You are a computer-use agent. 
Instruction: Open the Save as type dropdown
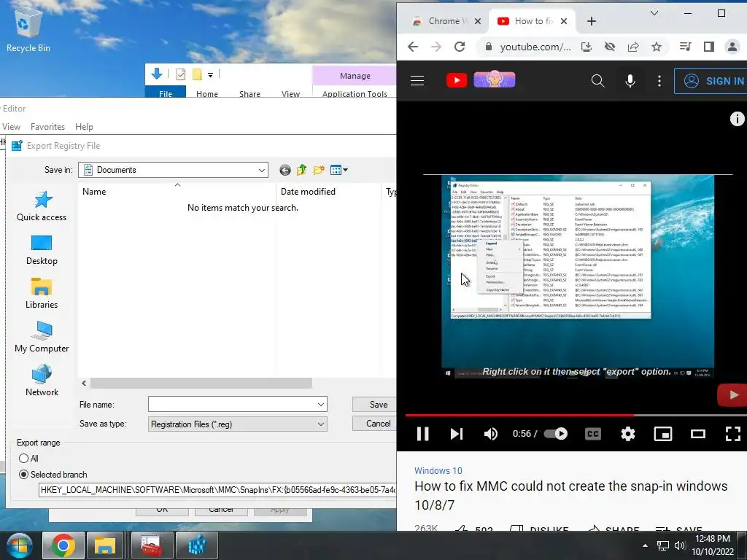point(238,424)
